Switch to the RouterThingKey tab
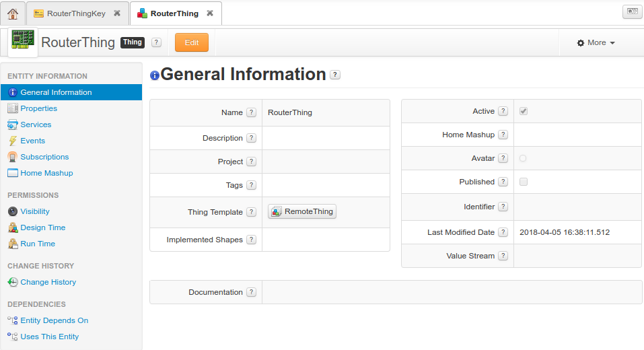Viewport: 644px width, 350px height. click(75, 13)
